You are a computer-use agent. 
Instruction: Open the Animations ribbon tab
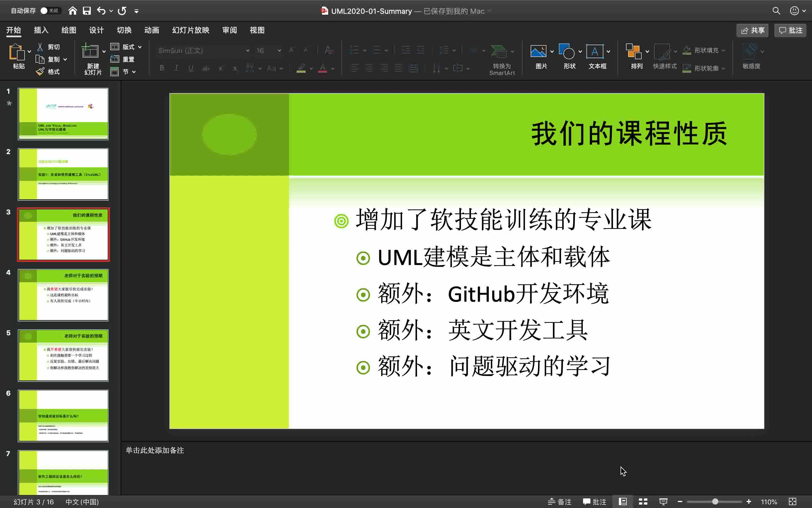tap(152, 30)
